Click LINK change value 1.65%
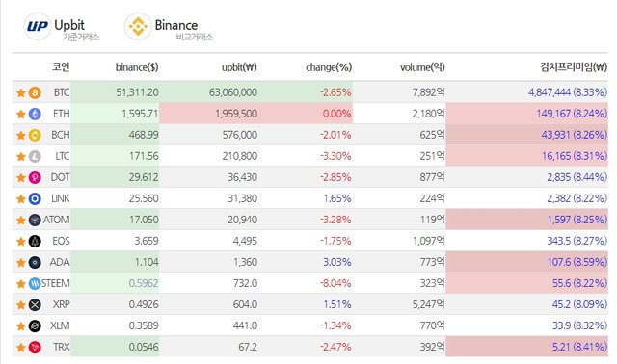The height and width of the screenshot is (364, 617). click(x=337, y=199)
